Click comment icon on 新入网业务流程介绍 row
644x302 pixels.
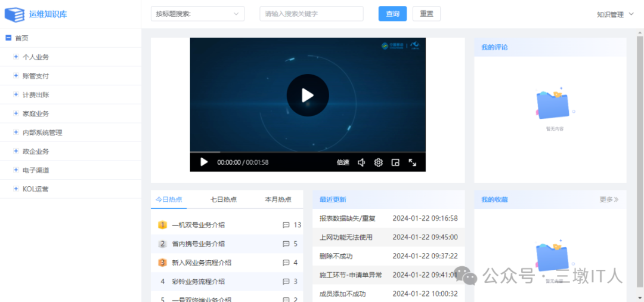click(x=286, y=263)
